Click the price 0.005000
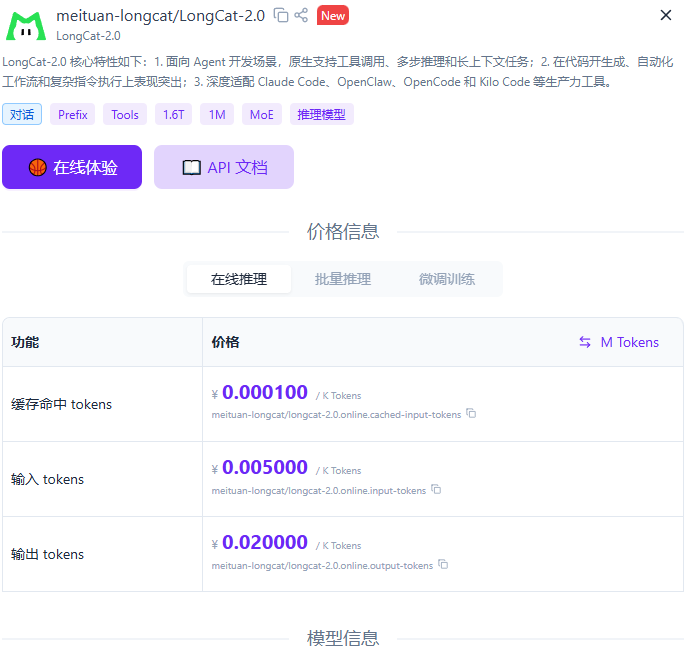 265,467
